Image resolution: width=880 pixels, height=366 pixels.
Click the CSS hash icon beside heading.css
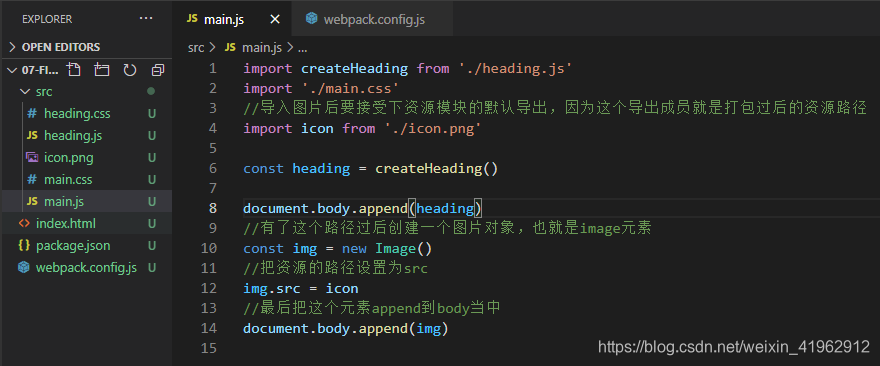click(x=32, y=113)
